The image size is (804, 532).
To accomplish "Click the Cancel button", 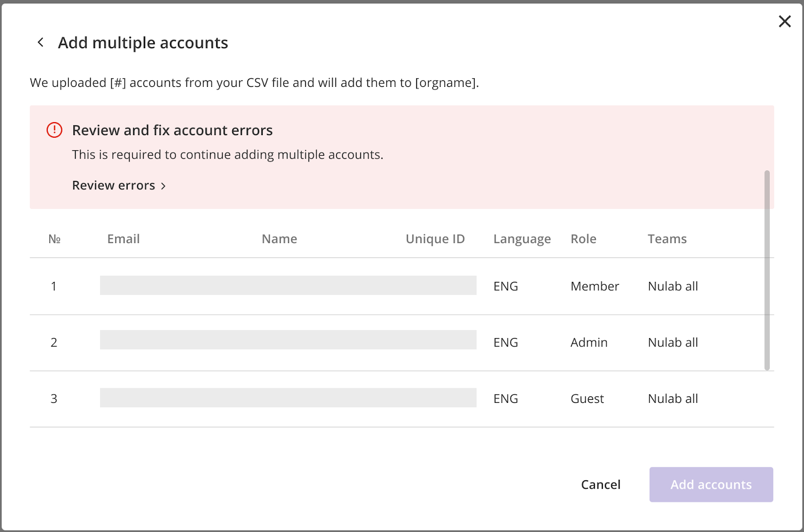I will [x=600, y=484].
